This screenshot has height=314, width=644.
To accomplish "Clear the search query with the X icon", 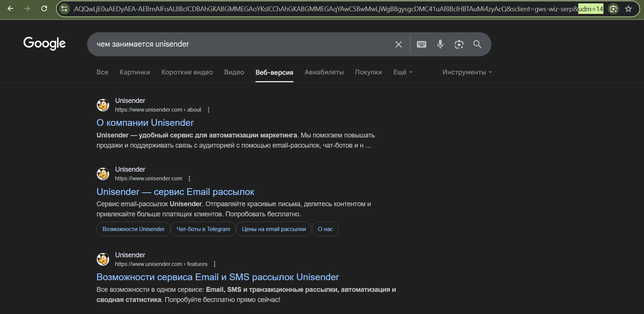I will click(x=399, y=44).
